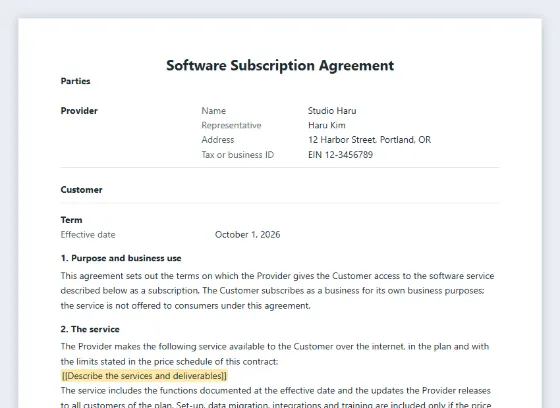Click the 'Term' heading
This screenshot has height=408, width=560.
tap(71, 220)
